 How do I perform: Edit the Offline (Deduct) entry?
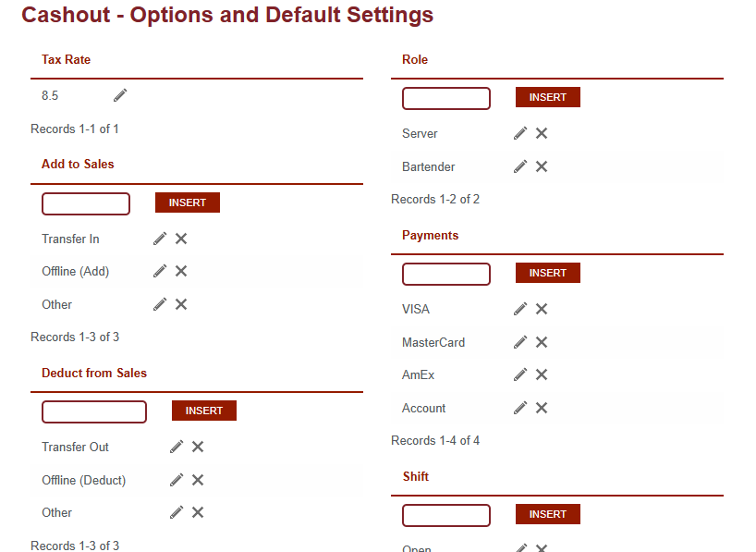177,480
